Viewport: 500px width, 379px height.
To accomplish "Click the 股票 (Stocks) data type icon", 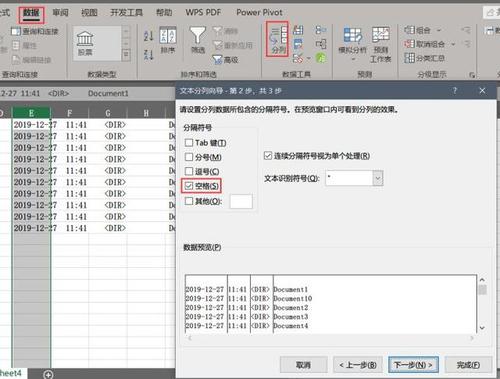I will [85, 39].
